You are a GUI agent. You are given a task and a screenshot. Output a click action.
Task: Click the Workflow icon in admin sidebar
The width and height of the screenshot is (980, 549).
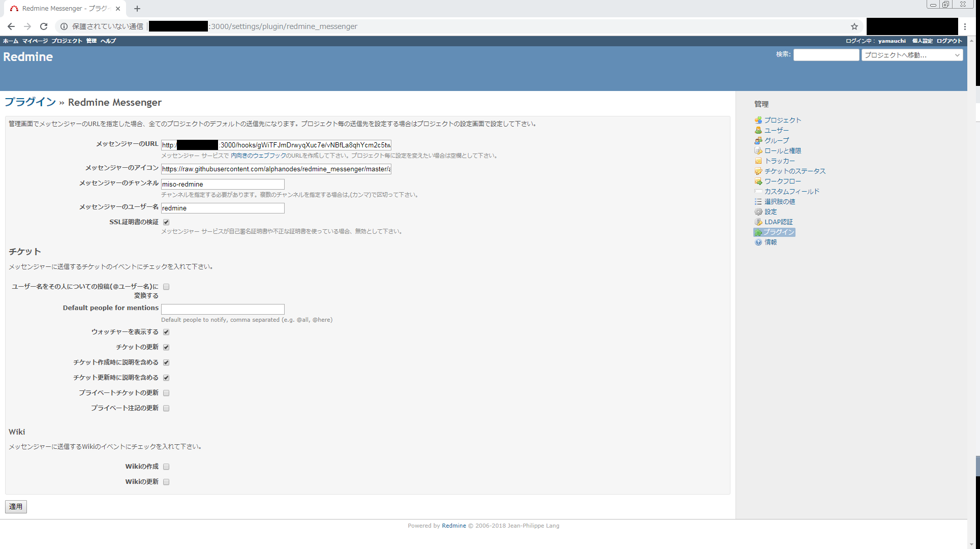pyautogui.click(x=758, y=181)
